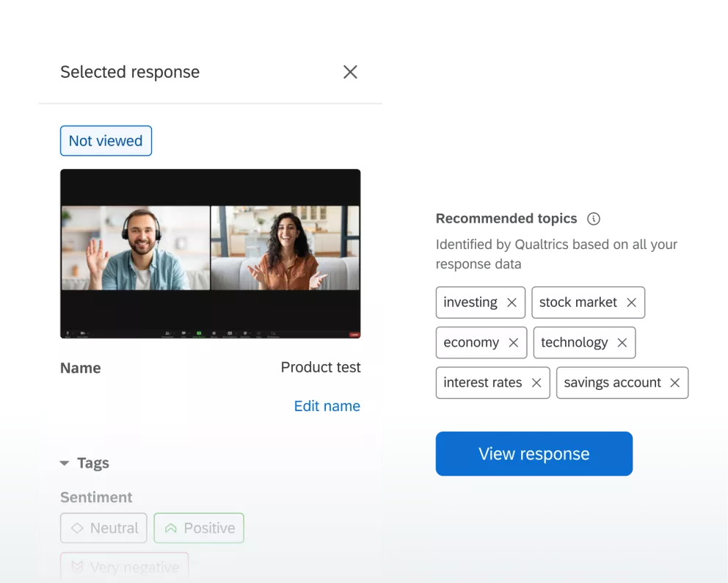Select the Positive sentiment tag
This screenshot has width=728, height=583.
(x=199, y=528)
